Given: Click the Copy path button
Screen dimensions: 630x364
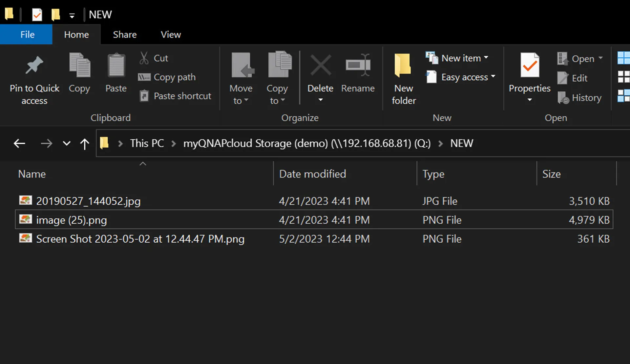Looking at the screenshot, I should click(x=167, y=77).
